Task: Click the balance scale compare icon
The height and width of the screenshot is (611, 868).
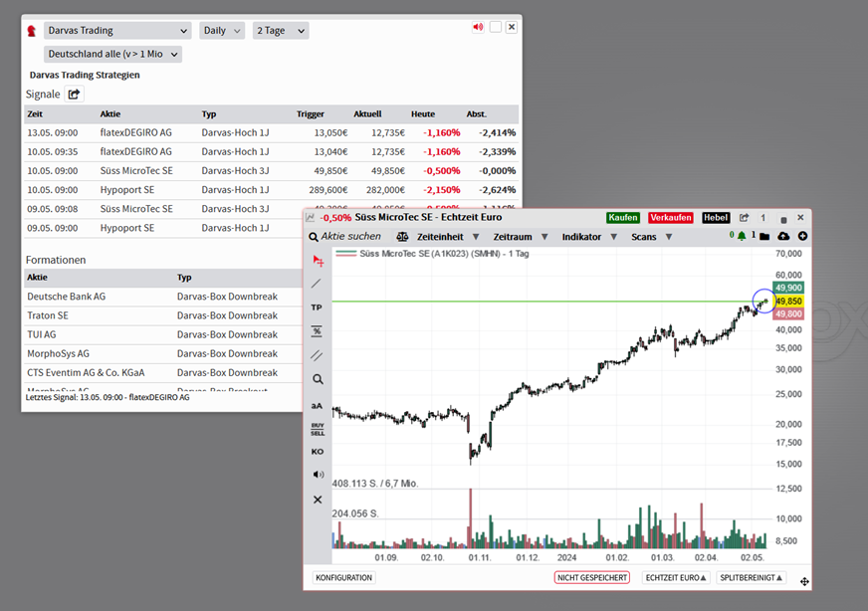Action: [x=402, y=237]
